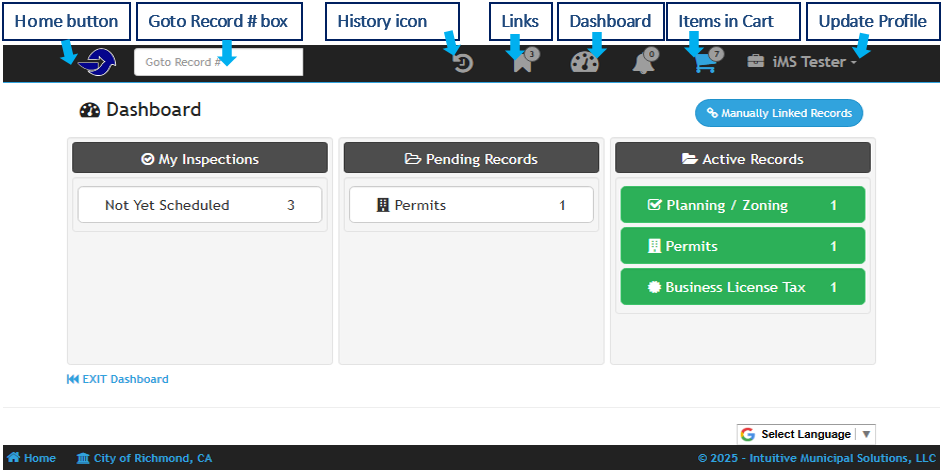
Task: Click the institution icon beside City of Richmond
Action: coord(83,458)
